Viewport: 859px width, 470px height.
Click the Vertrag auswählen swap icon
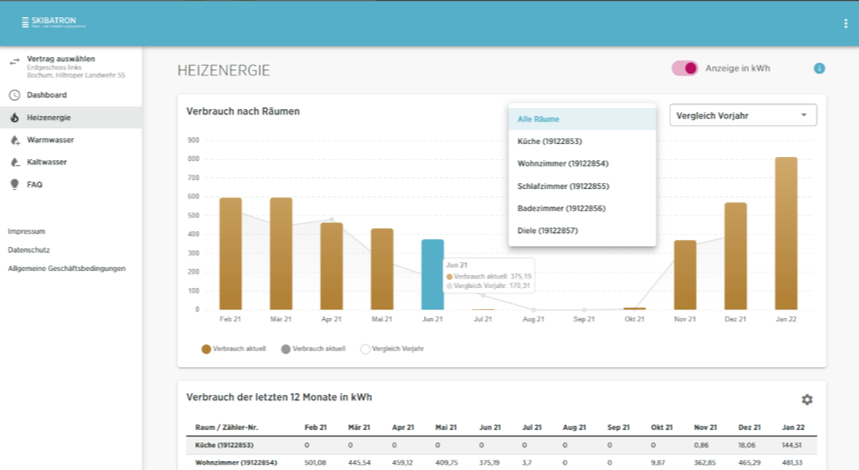(x=14, y=62)
